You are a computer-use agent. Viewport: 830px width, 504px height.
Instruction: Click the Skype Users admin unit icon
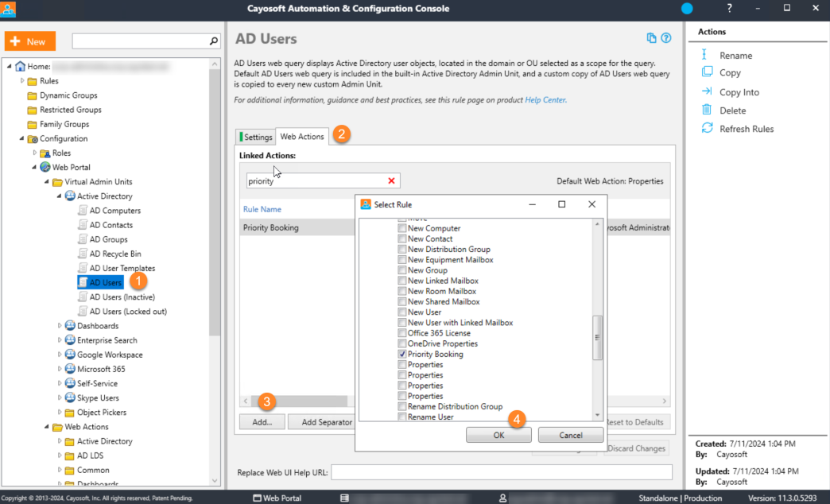pyautogui.click(x=70, y=397)
